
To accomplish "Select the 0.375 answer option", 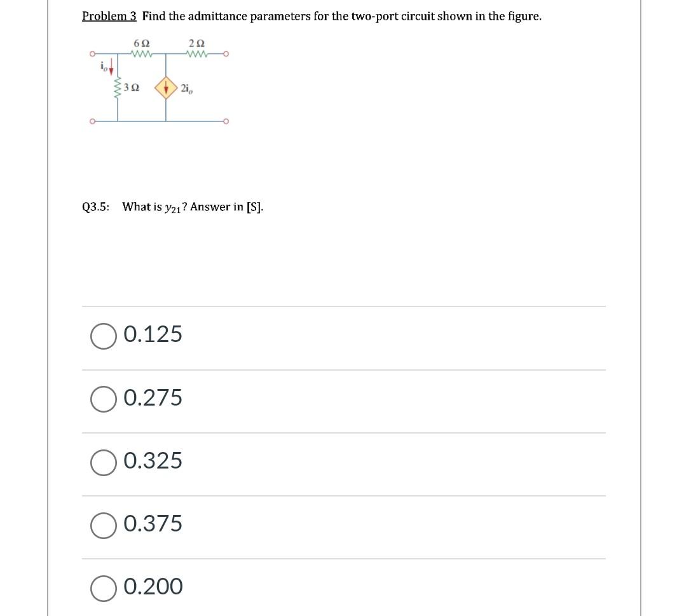I will pos(103,526).
